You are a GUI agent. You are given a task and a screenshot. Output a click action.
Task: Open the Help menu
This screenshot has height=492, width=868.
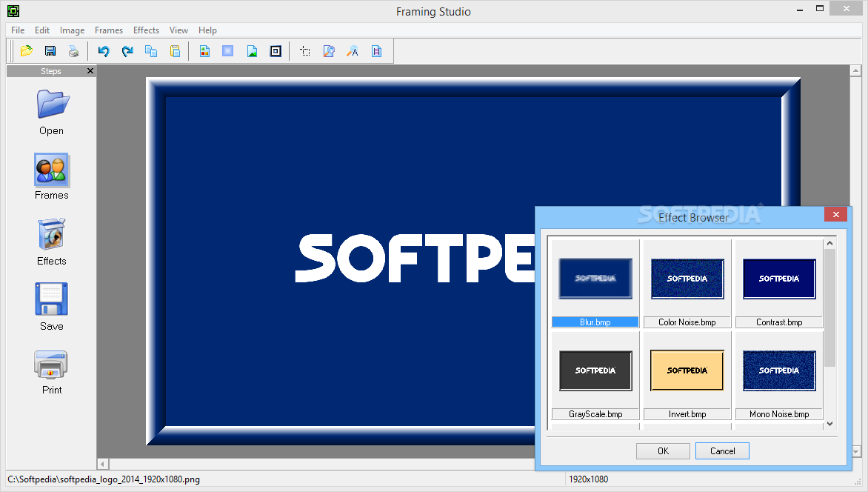(x=207, y=30)
